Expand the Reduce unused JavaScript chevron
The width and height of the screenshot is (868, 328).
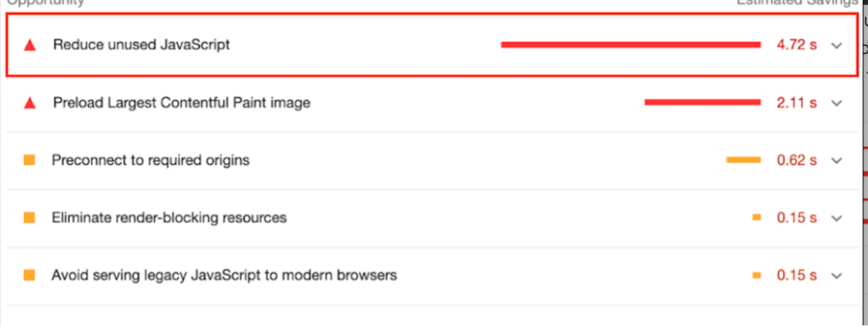837,46
